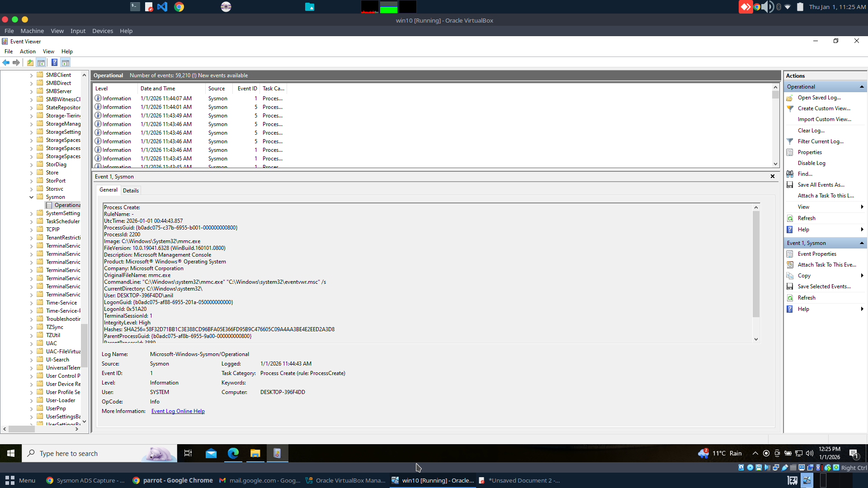Viewport: 868px width, 488px height.
Task: Switch to Sysmon ADS Capture Chrome window
Action: click(85, 480)
